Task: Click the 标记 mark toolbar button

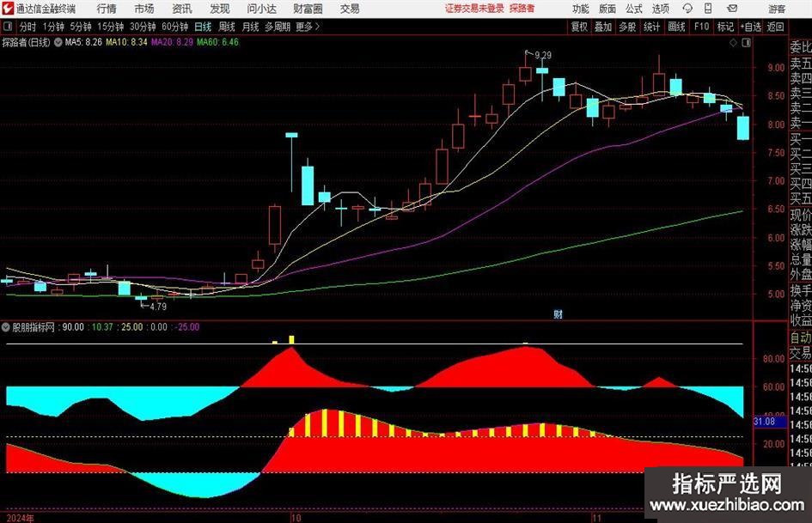Action: (x=725, y=27)
